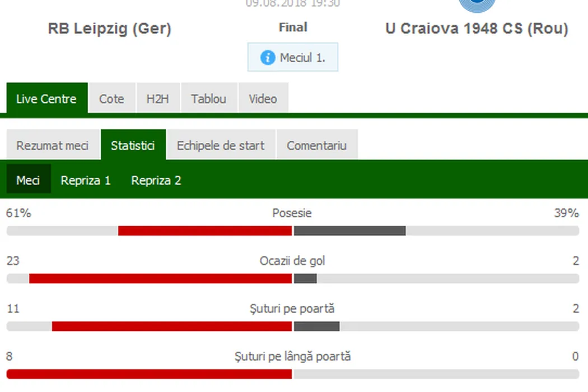Click the Șuturi pe poartă red bar
The height and width of the screenshot is (392, 588).
tap(172, 326)
